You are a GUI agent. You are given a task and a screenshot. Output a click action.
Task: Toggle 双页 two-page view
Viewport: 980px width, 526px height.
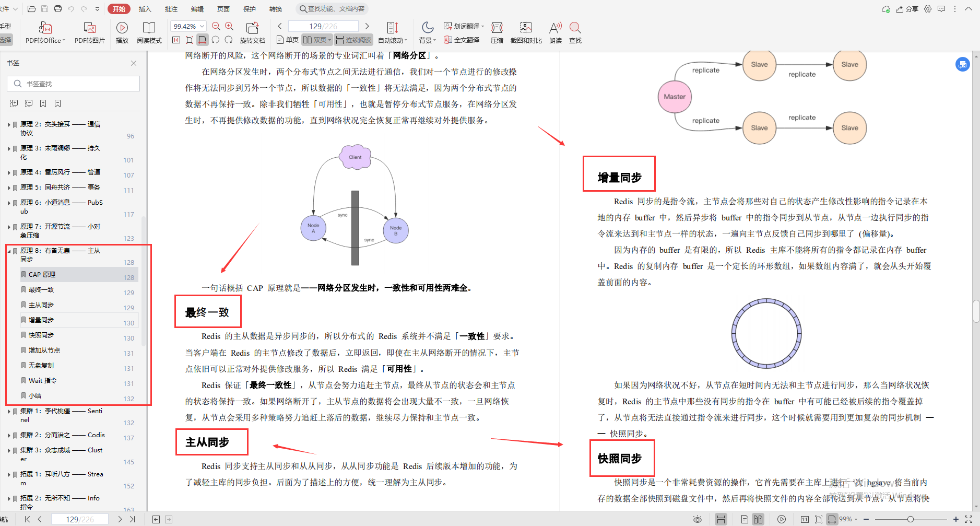(316, 39)
